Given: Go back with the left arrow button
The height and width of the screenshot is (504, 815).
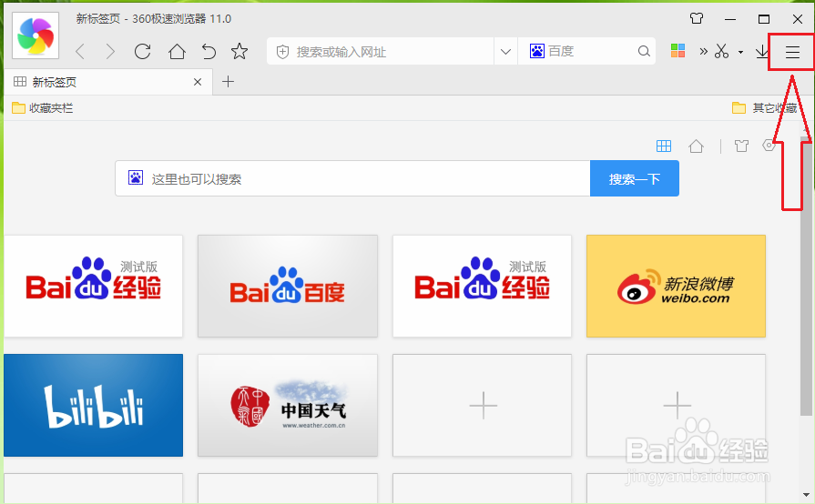Looking at the screenshot, I should coord(80,51).
